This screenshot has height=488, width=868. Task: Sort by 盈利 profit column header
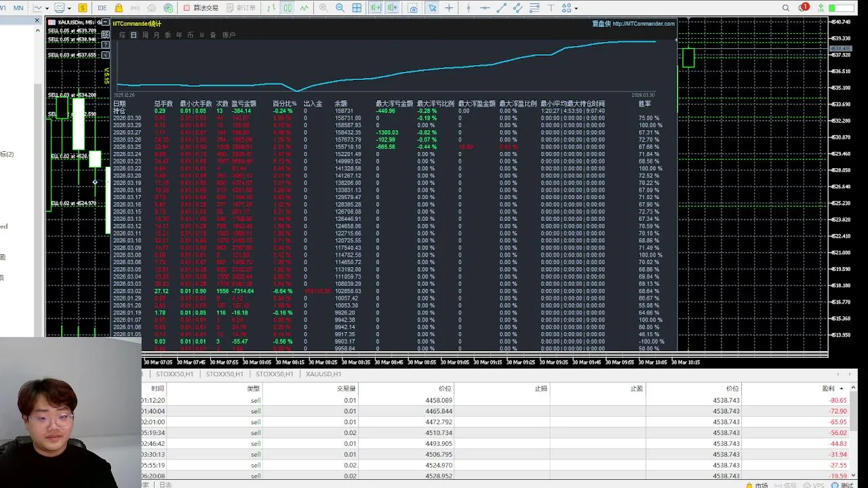pyautogui.click(x=829, y=389)
